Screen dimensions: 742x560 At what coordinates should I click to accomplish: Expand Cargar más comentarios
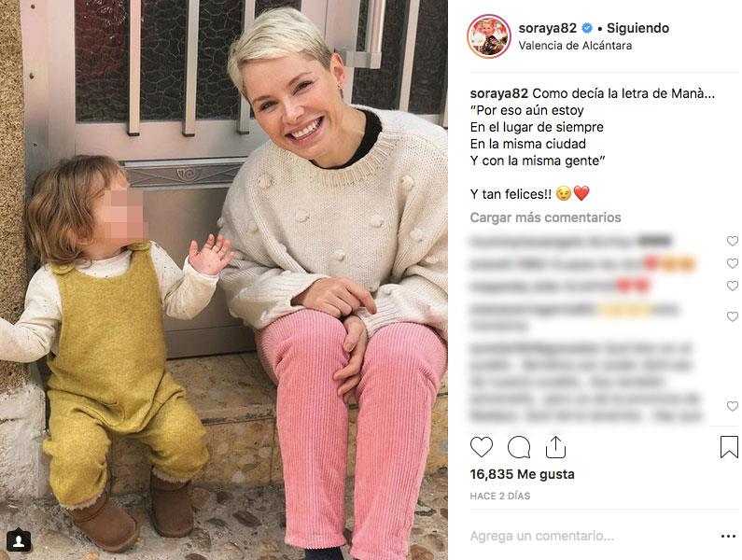pos(545,217)
